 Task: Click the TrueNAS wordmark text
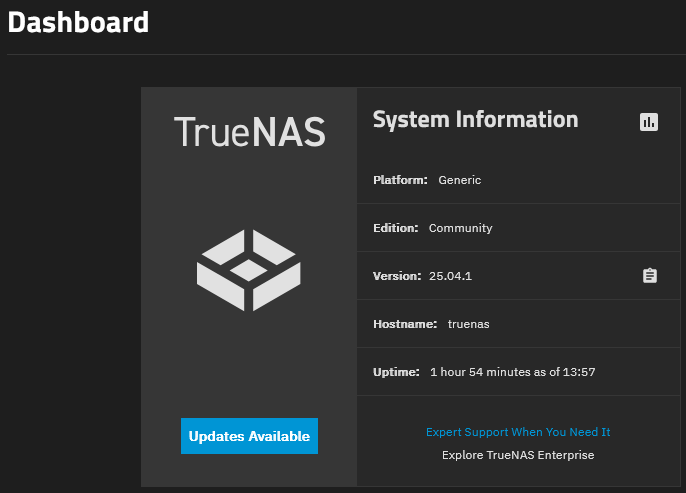pos(249,132)
